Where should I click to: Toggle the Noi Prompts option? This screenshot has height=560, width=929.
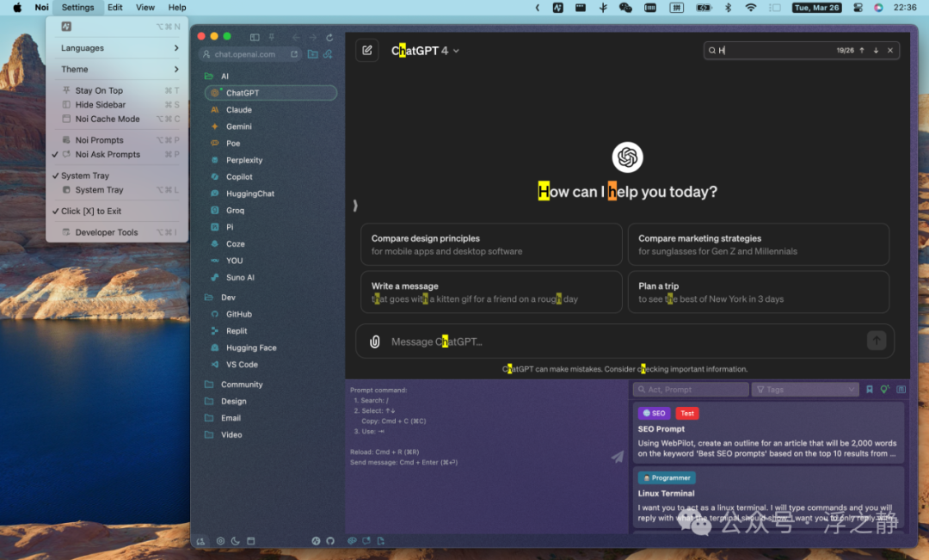tap(117, 140)
